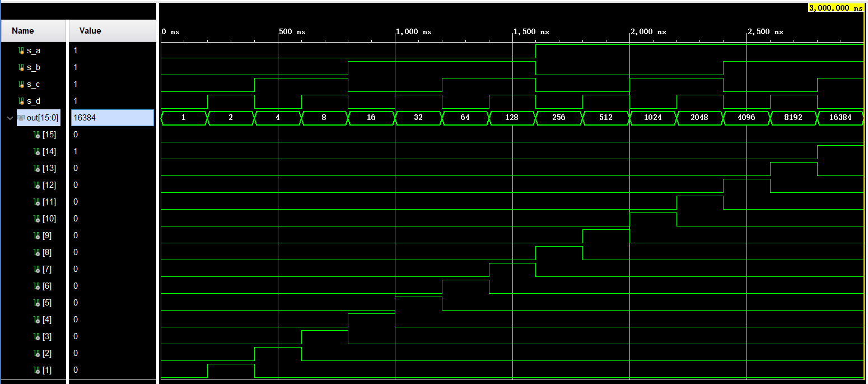Click the waveform segment labeled 32

[418, 118]
